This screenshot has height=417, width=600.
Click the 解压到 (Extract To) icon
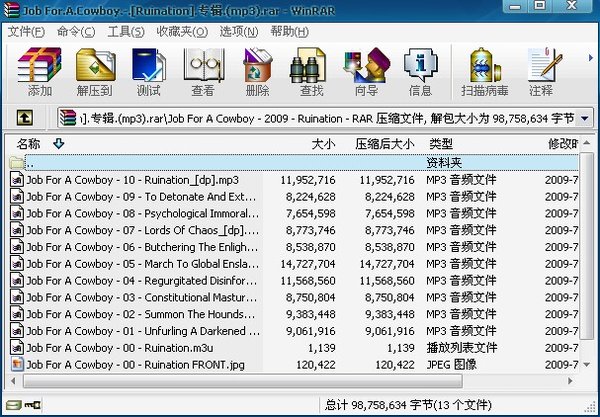[95, 72]
